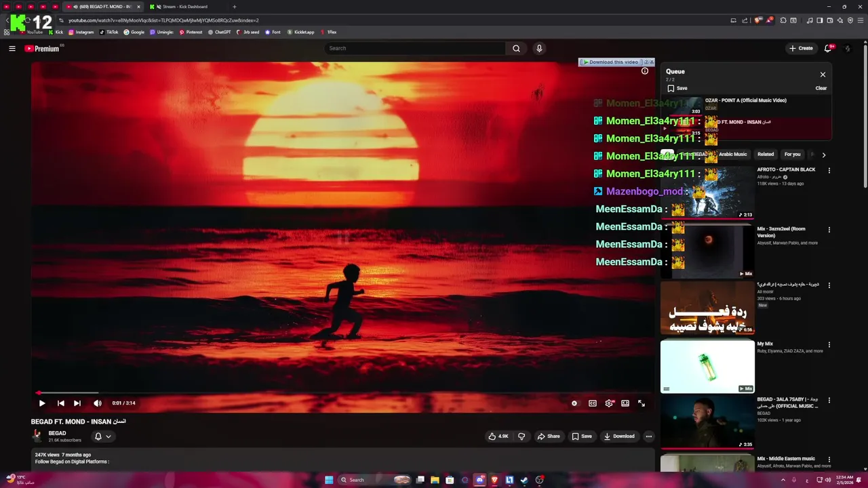Image resolution: width=868 pixels, height=488 pixels.
Task: Focus the YouTube search field
Action: coord(414,48)
